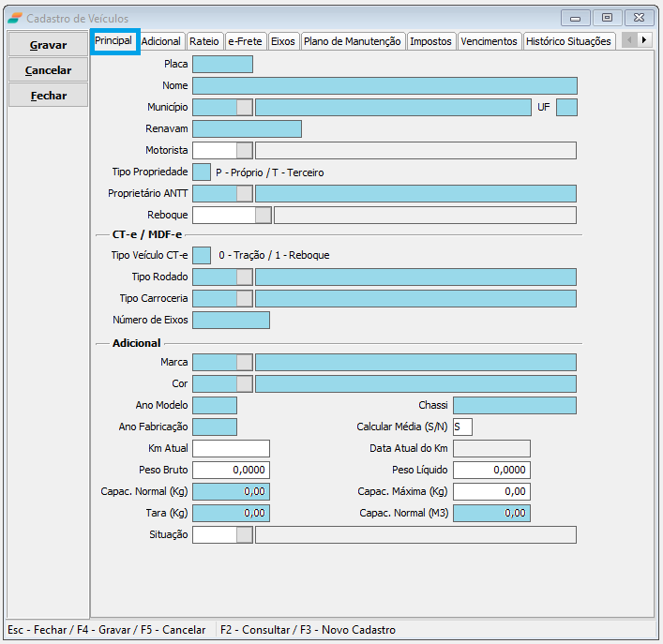Click the Marca lookup button
Image resolution: width=663 pixels, height=644 pixels.
[x=244, y=362]
